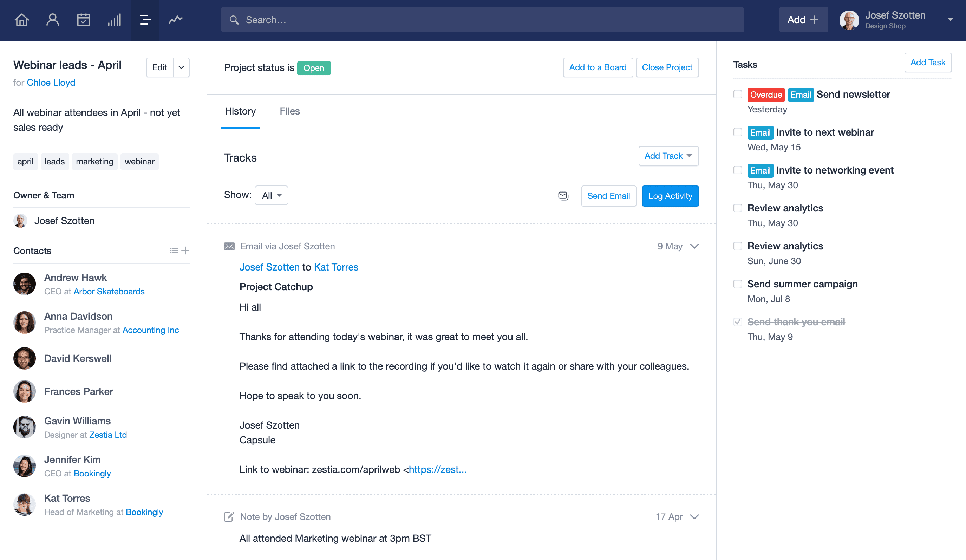Image resolution: width=966 pixels, height=560 pixels.
Task: Uncheck completed Send thank you email task
Action: [738, 322]
